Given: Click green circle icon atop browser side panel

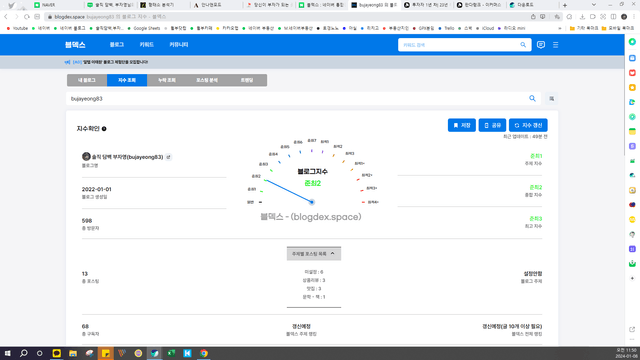Looking at the screenshot, I should 632,42.
